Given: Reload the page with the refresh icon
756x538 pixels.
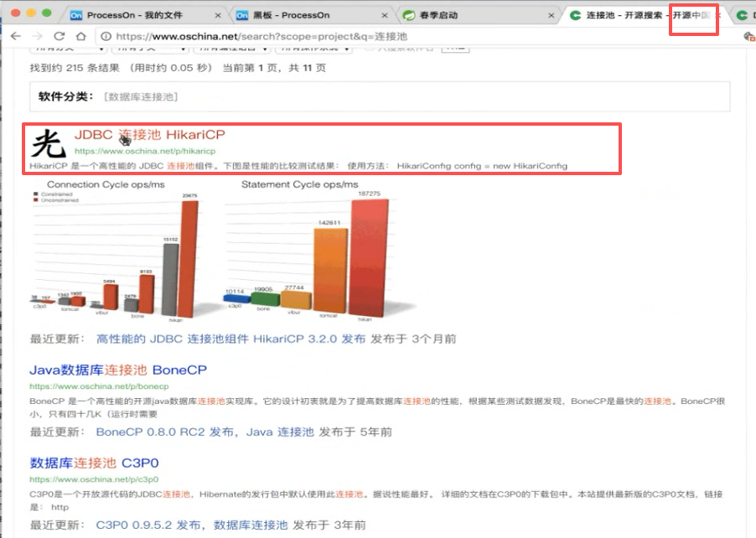Looking at the screenshot, I should [60, 36].
